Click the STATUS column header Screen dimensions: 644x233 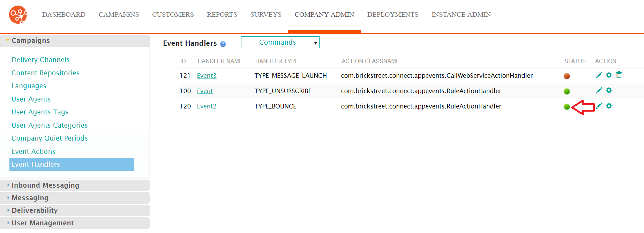(x=575, y=61)
